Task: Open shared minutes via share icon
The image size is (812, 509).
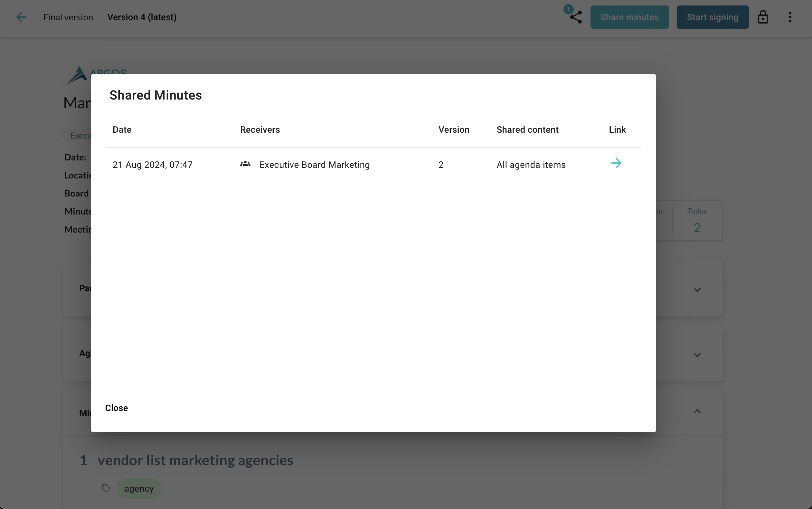Action: pyautogui.click(x=576, y=17)
